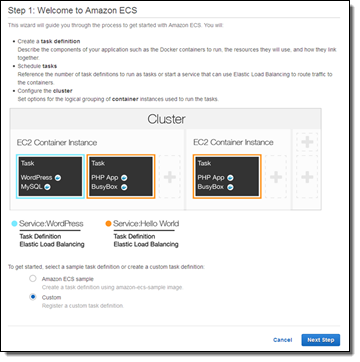This screenshot has height=362, width=360.
Task: Click the plus placeholder in first EC2 Container Instance
Action: pyautogui.click(x=170, y=177)
